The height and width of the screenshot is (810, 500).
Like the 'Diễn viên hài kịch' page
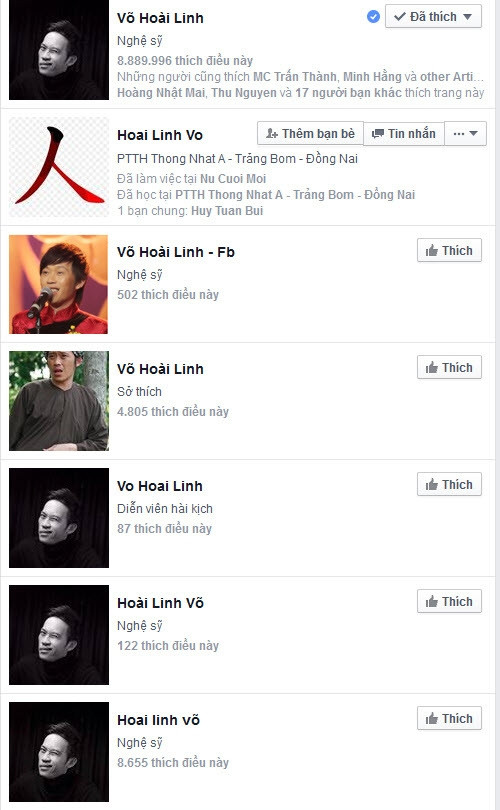tap(449, 485)
